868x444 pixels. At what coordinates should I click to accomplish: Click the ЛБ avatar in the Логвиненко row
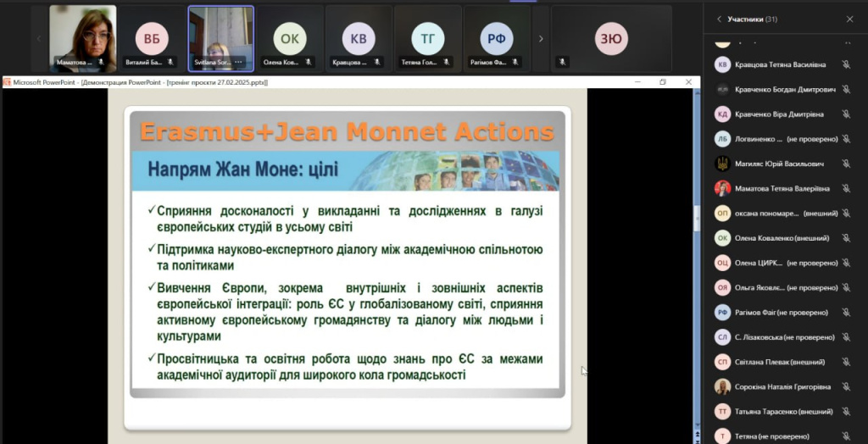coord(722,139)
